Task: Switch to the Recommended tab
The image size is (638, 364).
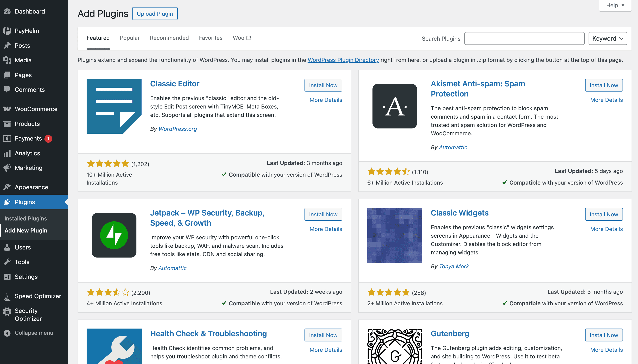Action: 169,38
